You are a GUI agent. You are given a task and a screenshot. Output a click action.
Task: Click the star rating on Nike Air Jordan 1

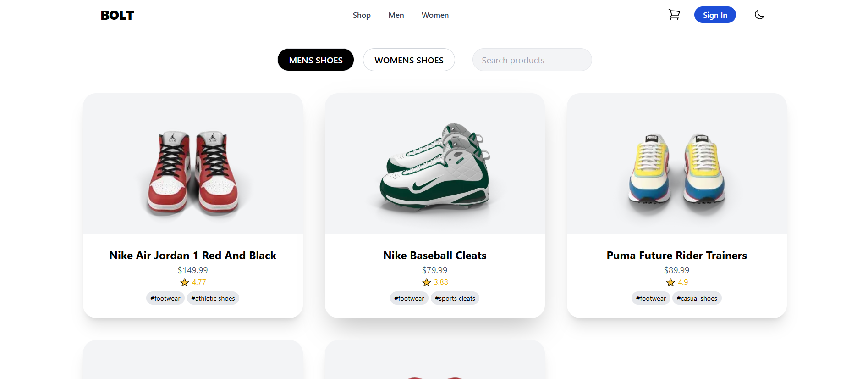coord(192,282)
